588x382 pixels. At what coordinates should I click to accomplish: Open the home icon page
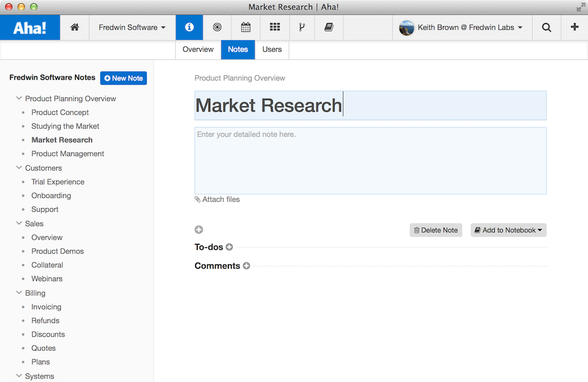tap(74, 28)
